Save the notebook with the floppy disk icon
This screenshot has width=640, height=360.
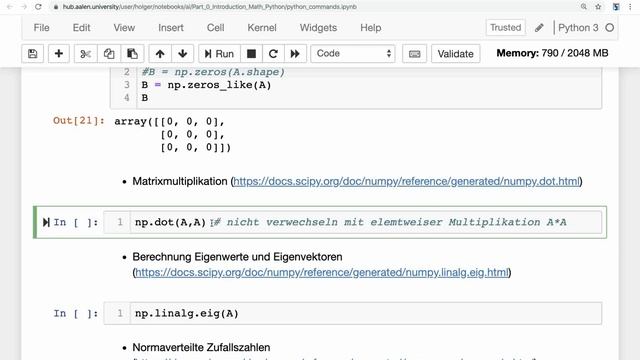33,53
